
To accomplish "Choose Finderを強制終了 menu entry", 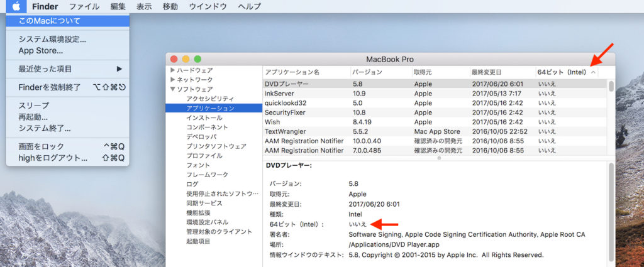I will [68, 87].
